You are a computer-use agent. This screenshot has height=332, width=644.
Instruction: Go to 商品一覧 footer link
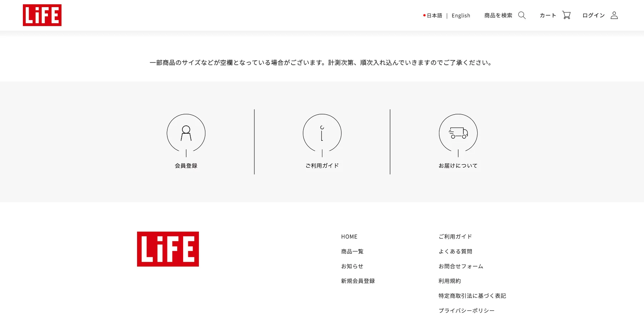point(352,252)
